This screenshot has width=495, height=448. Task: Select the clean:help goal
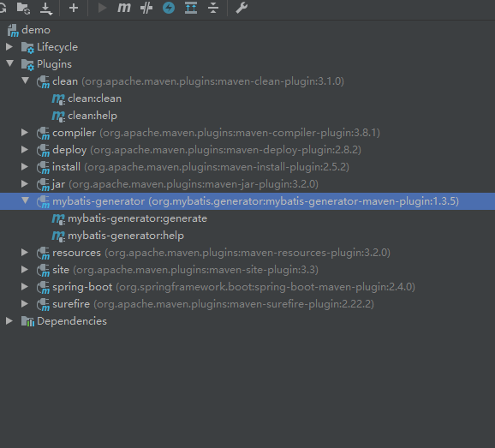point(92,116)
